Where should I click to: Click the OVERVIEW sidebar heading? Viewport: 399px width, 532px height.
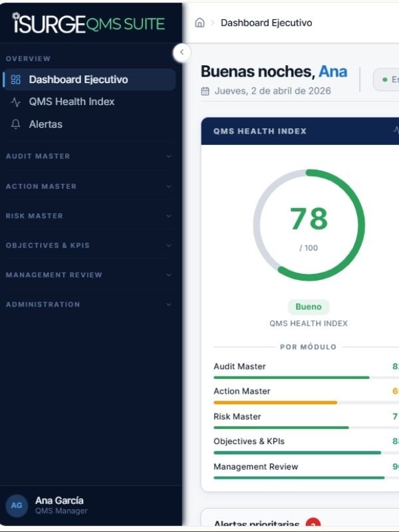[28, 59]
